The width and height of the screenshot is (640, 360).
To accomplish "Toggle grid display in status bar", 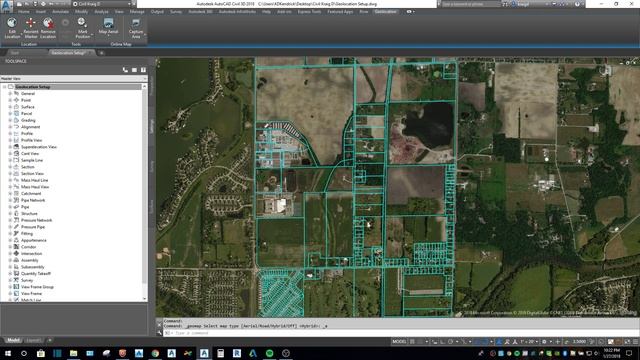I will [x=412, y=341].
